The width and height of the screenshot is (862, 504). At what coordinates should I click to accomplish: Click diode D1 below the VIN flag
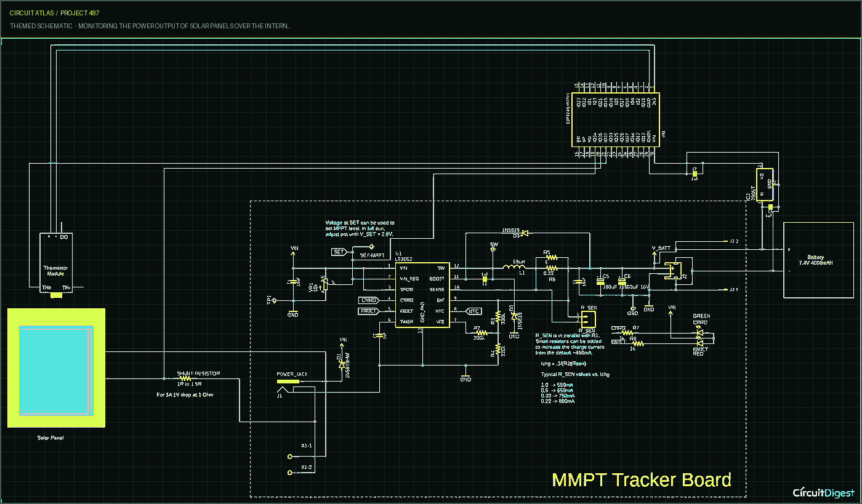click(342, 363)
